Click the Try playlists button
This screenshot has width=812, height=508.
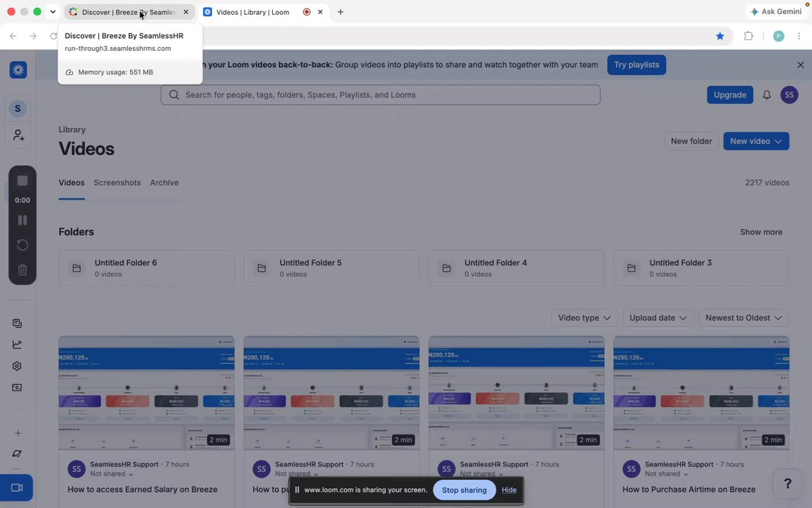coord(636,65)
